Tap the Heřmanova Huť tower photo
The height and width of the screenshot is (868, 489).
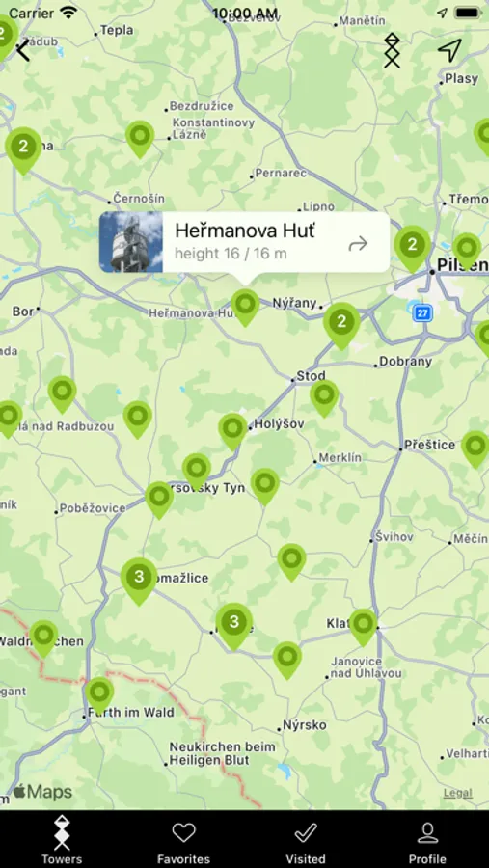[x=131, y=242]
